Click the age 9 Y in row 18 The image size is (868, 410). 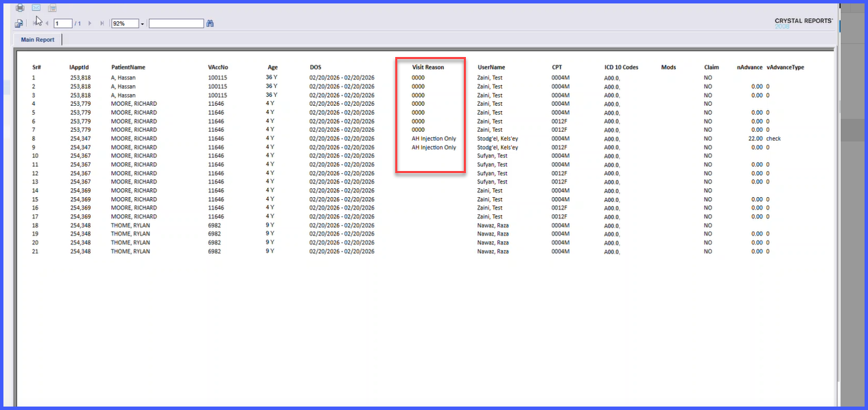(270, 225)
